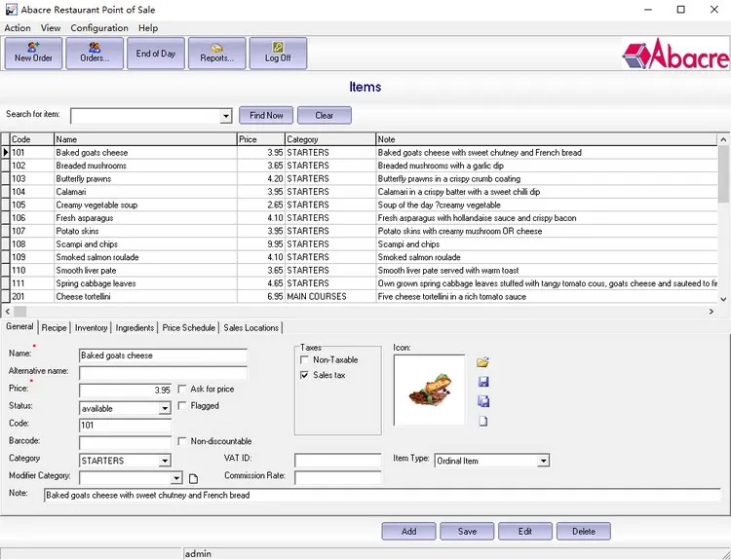Click the page icon beside Modifier Category
The image size is (731, 560).
[193, 478]
